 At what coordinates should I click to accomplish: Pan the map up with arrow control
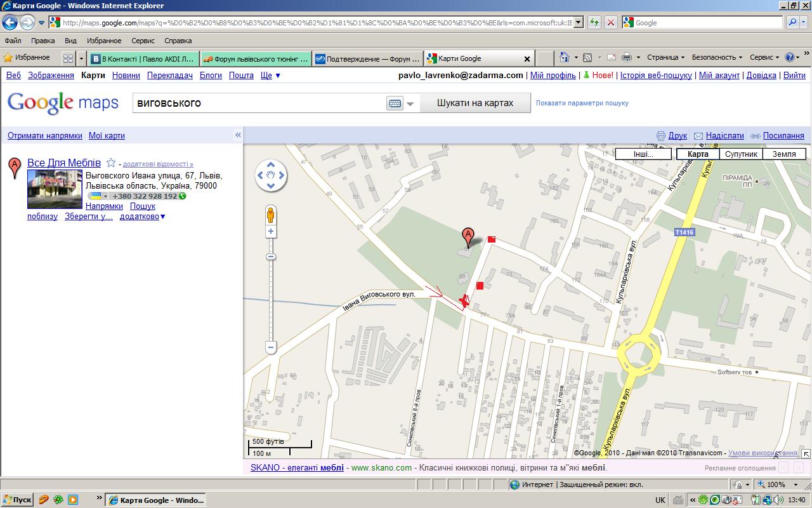point(271,164)
